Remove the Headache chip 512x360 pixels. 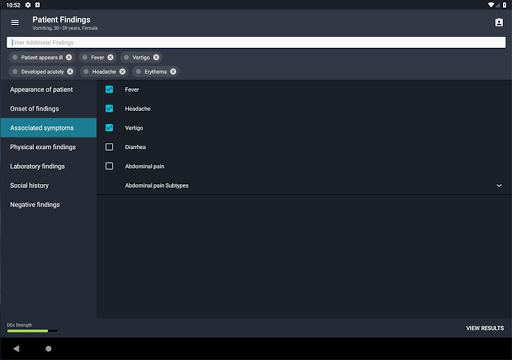point(122,72)
